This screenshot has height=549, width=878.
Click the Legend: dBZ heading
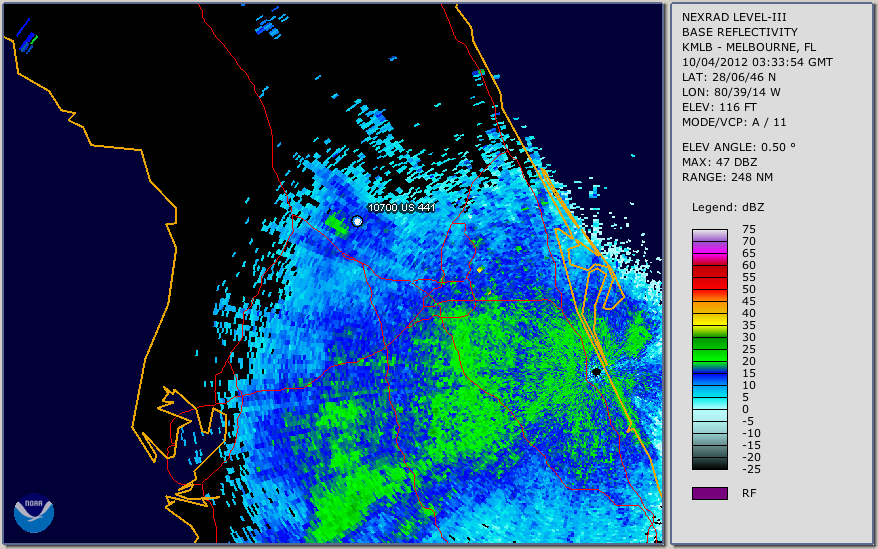pos(727,207)
